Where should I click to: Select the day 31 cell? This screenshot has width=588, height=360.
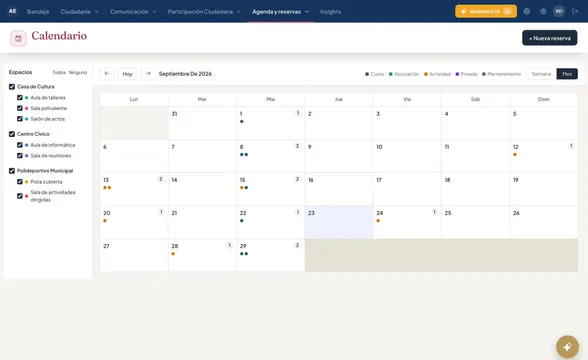[202, 123]
